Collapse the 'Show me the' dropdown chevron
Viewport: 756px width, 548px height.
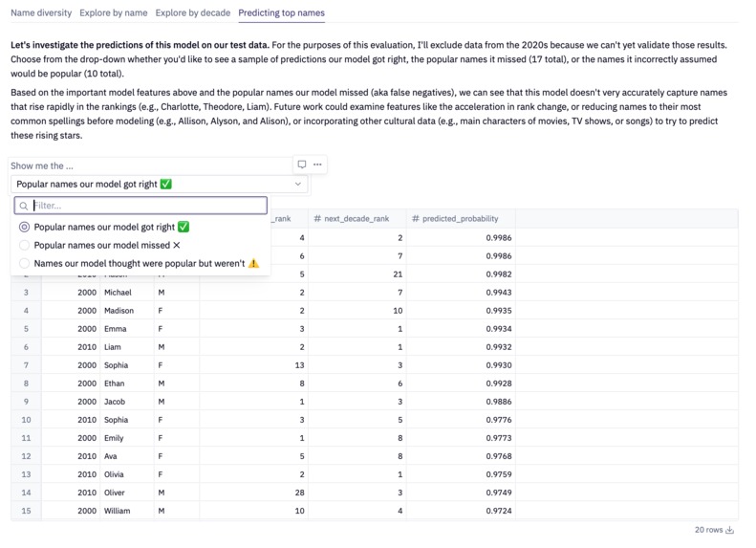(298, 185)
